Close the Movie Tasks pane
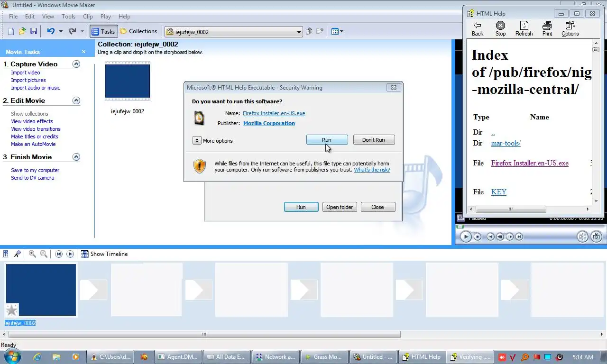607x364 pixels. tap(83, 52)
